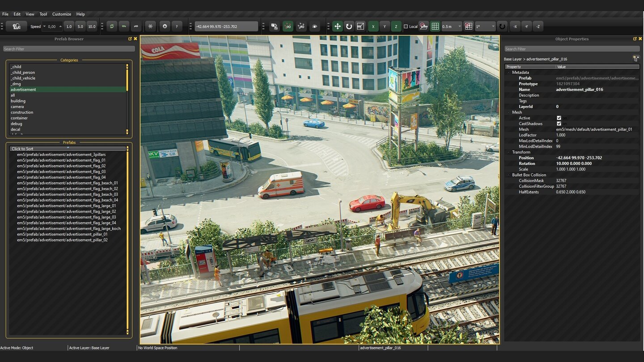Select the Move transform tool
This screenshot has width=644, height=362.
point(338,26)
